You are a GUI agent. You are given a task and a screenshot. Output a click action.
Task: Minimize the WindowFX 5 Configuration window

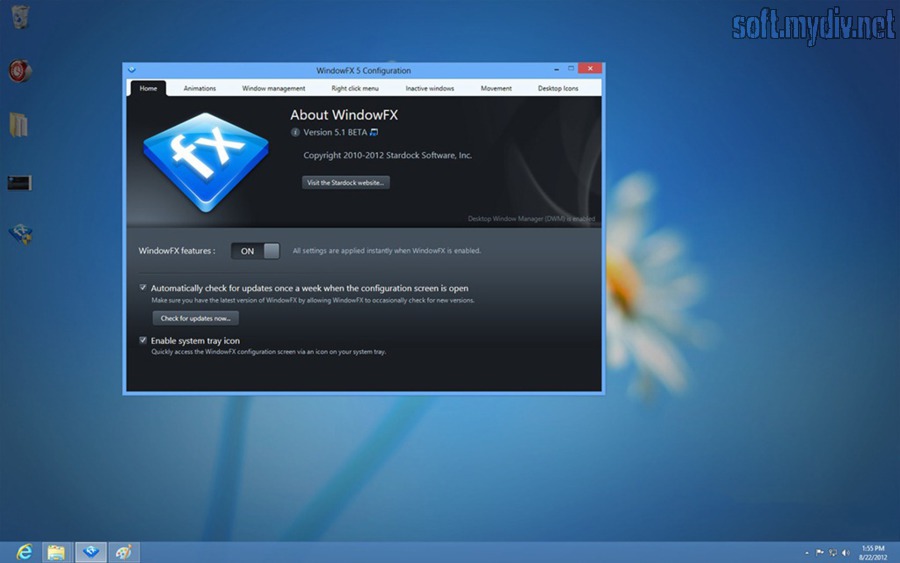pos(556,69)
